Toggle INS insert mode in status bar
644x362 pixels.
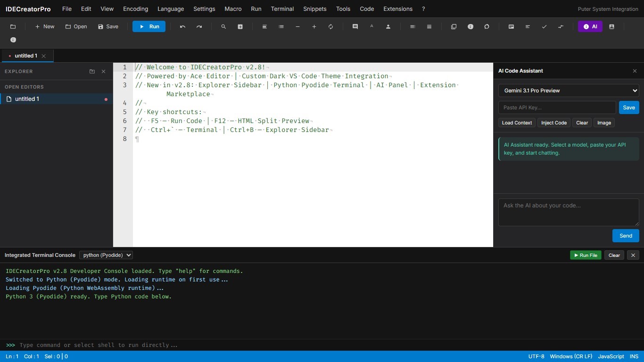[634, 356]
